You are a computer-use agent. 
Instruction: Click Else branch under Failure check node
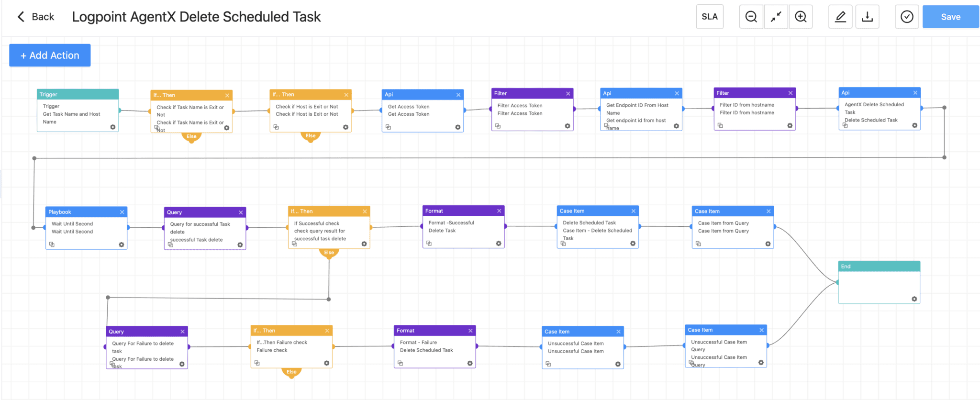point(291,372)
